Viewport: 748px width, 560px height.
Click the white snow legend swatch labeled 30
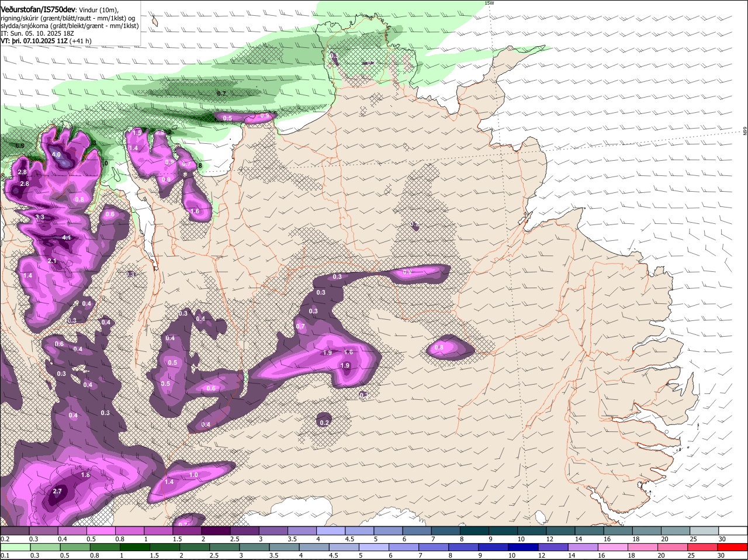point(733,530)
